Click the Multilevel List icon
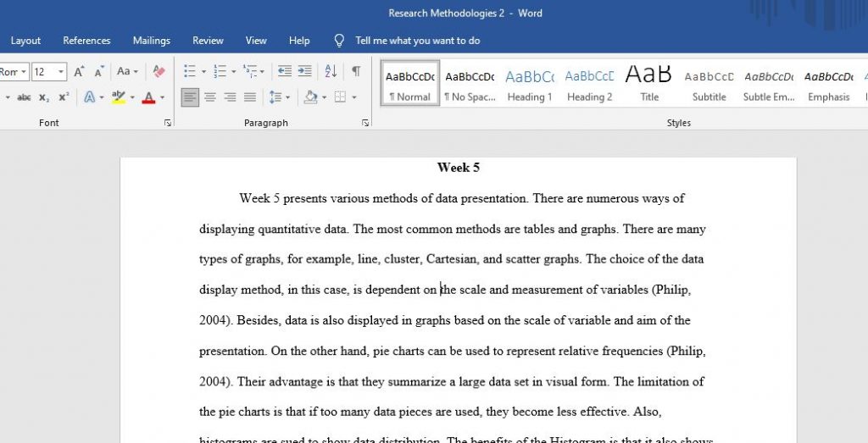The height and width of the screenshot is (443, 868). click(x=250, y=71)
